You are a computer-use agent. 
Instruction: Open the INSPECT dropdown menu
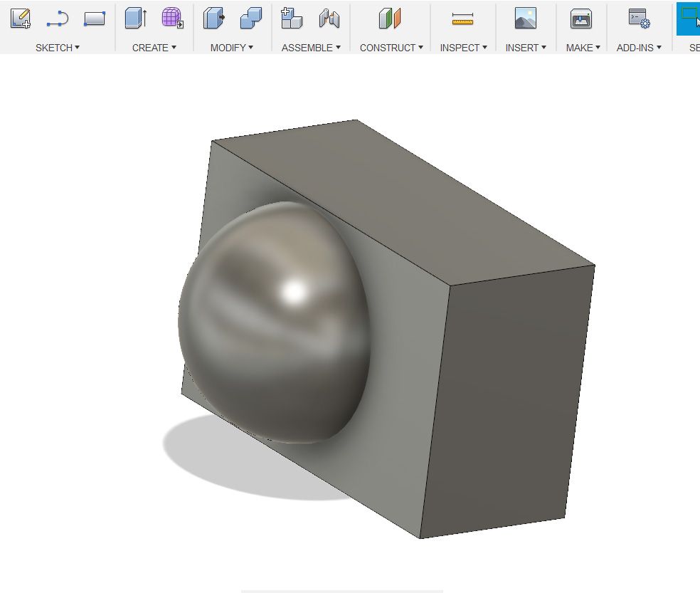pos(463,48)
